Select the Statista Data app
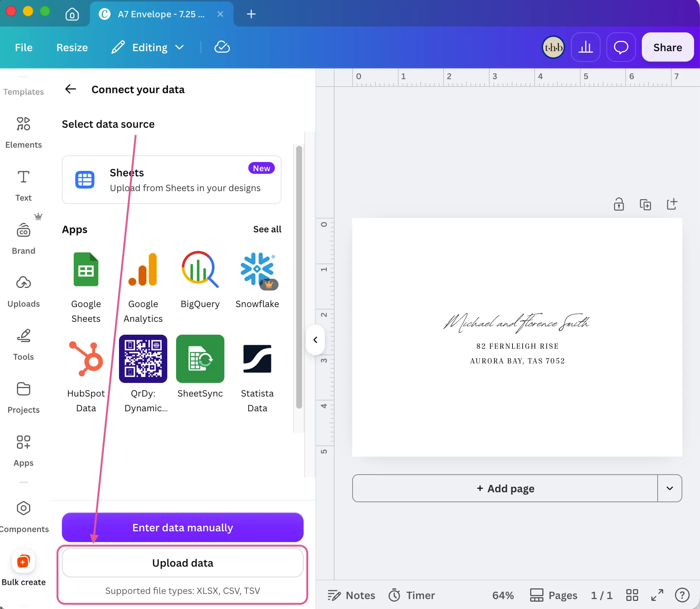Image resolution: width=700 pixels, height=609 pixels. (x=257, y=374)
